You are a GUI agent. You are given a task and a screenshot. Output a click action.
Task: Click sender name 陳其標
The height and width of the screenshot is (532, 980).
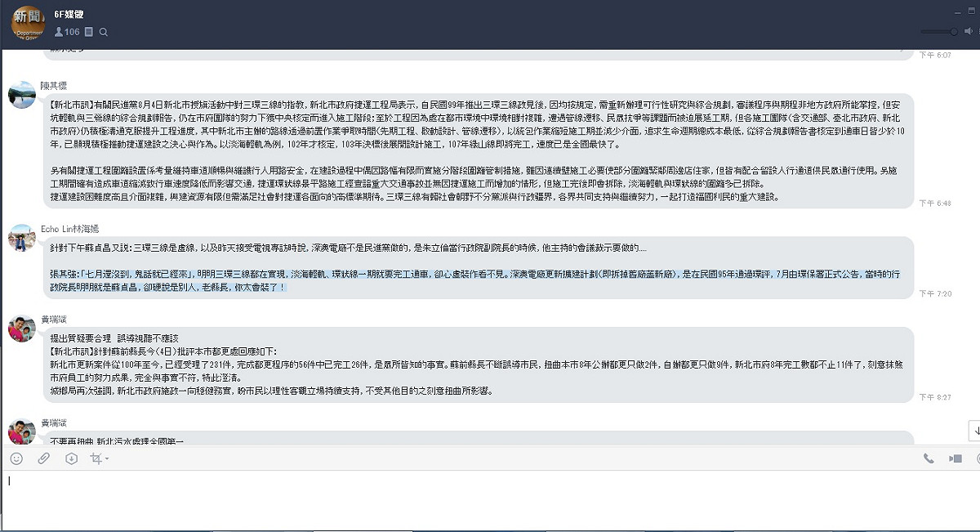54,85
